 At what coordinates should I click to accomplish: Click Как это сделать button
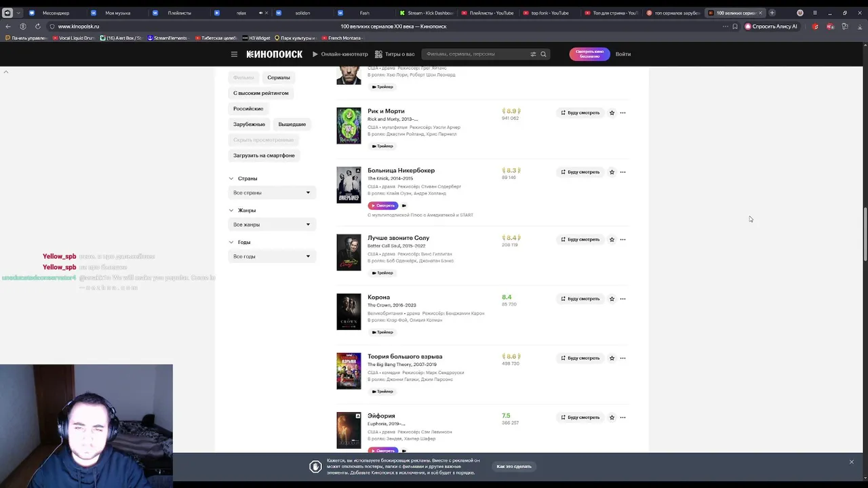514,466
